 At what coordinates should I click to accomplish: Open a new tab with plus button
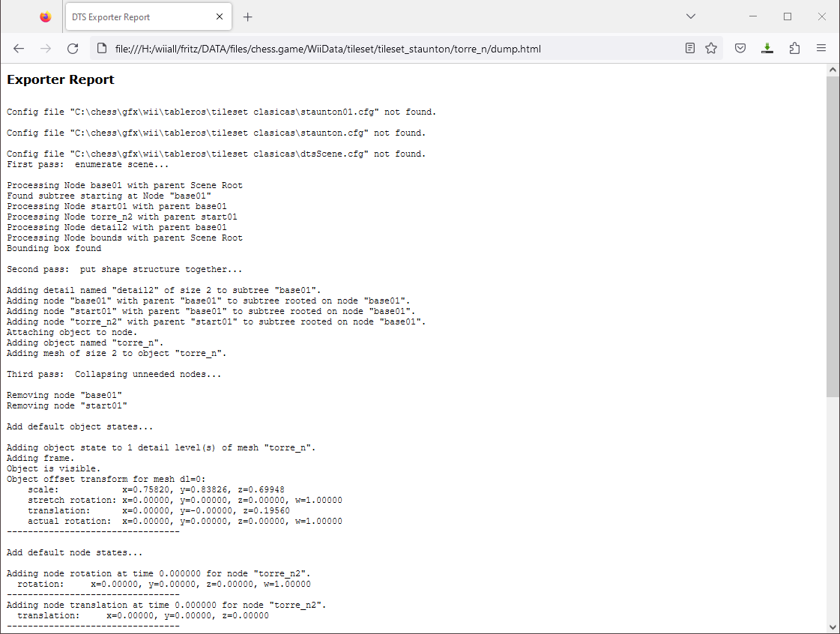pyautogui.click(x=248, y=16)
